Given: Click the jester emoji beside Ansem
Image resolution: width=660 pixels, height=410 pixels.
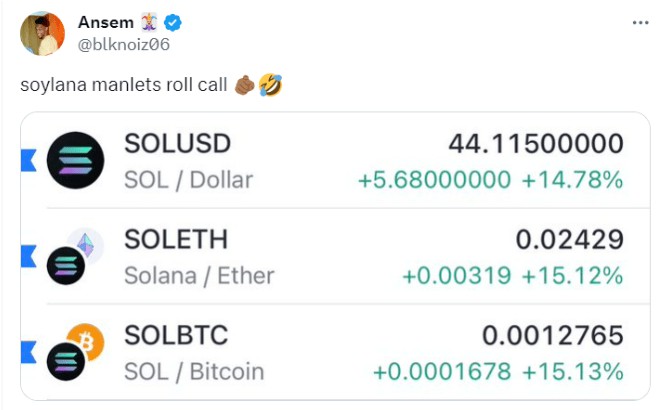Looking at the screenshot, I should pyautogui.click(x=149, y=22).
